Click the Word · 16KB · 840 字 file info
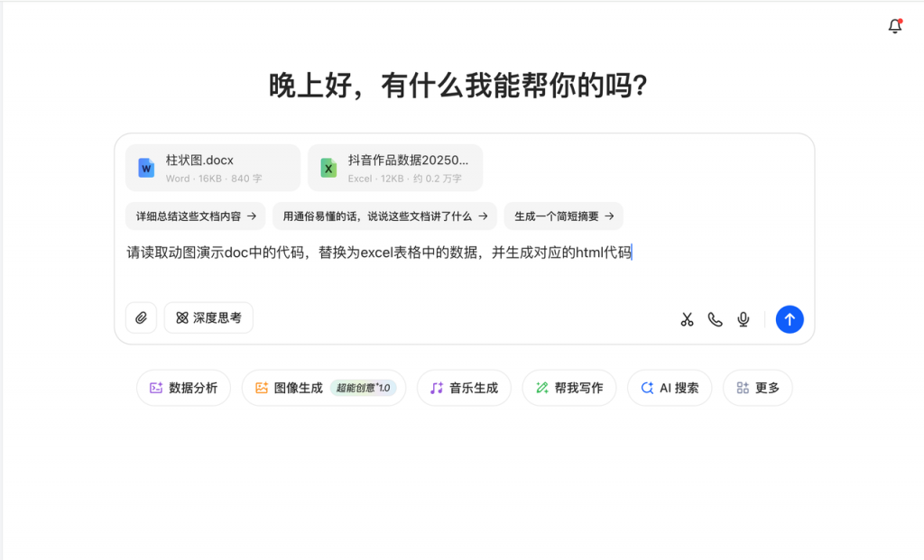The height and width of the screenshot is (560, 924). [x=213, y=179]
